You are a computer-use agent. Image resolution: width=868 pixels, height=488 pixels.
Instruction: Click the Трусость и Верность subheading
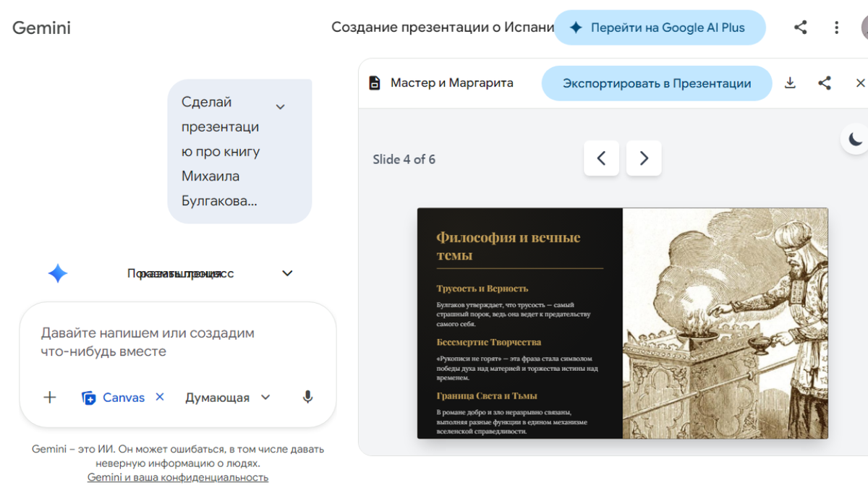click(x=482, y=288)
